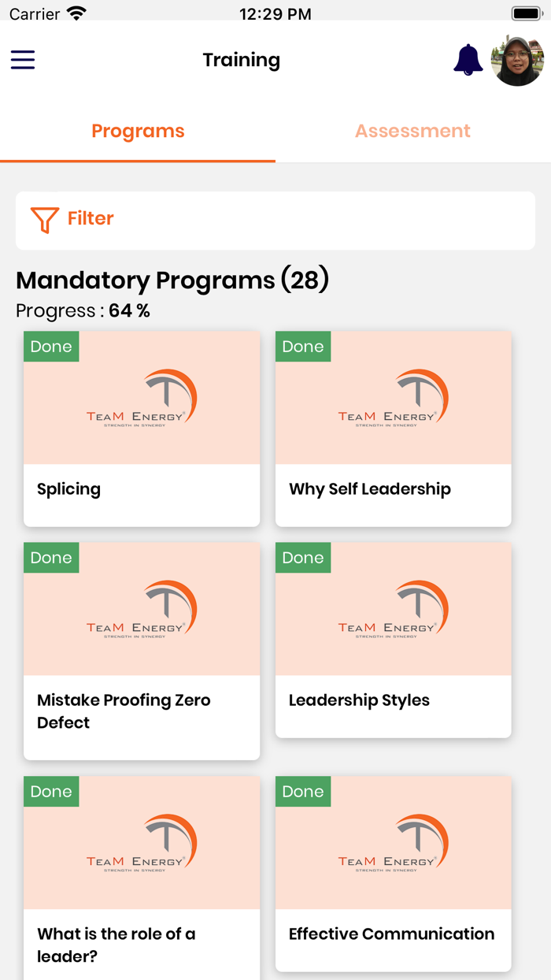The width and height of the screenshot is (551, 980).
Task: Tap Done badge on Effective Communication card
Action: point(303,792)
